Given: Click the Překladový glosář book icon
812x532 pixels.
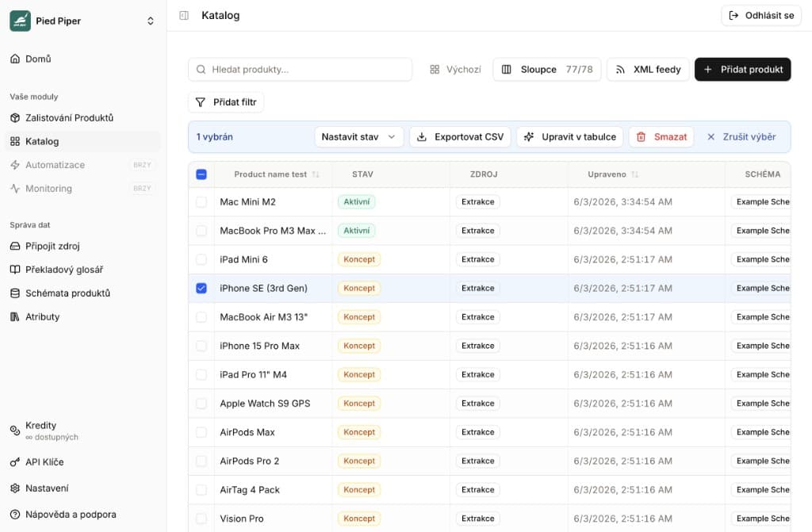Looking at the screenshot, I should click(15, 270).
